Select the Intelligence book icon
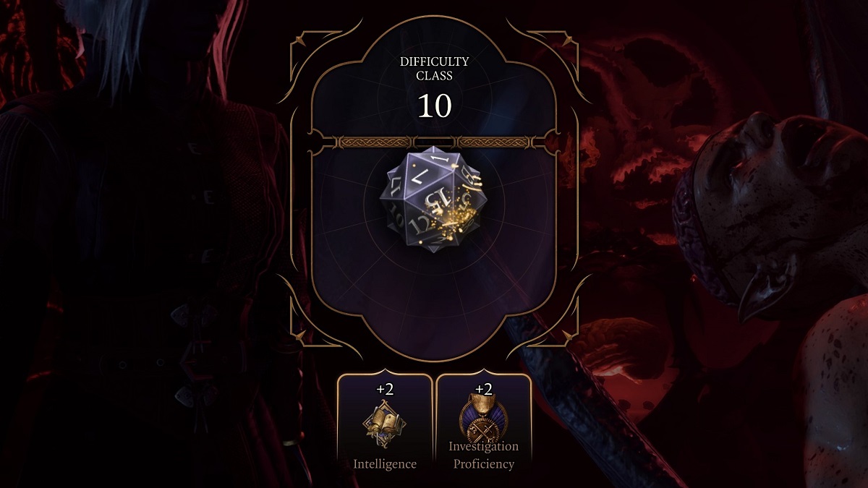This screenshot has height=488, width=868. (x=385, y=427)
